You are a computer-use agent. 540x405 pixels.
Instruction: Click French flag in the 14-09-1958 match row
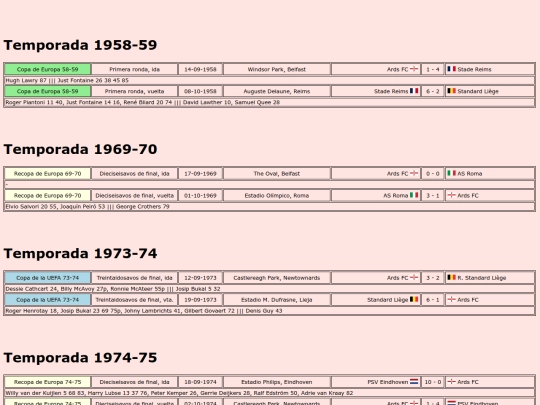click(451, 69)
